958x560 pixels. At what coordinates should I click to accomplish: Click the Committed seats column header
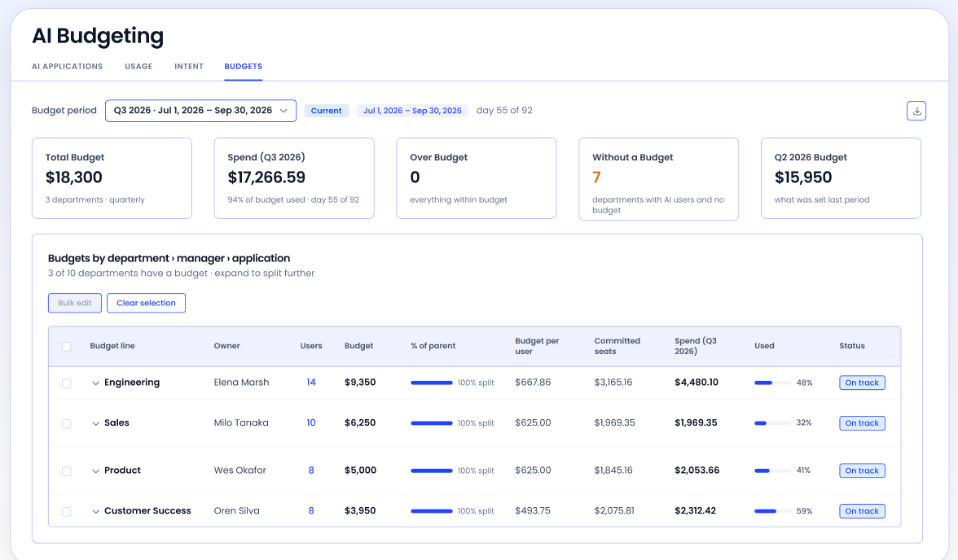pyautogui.click(x=617, y=346)
